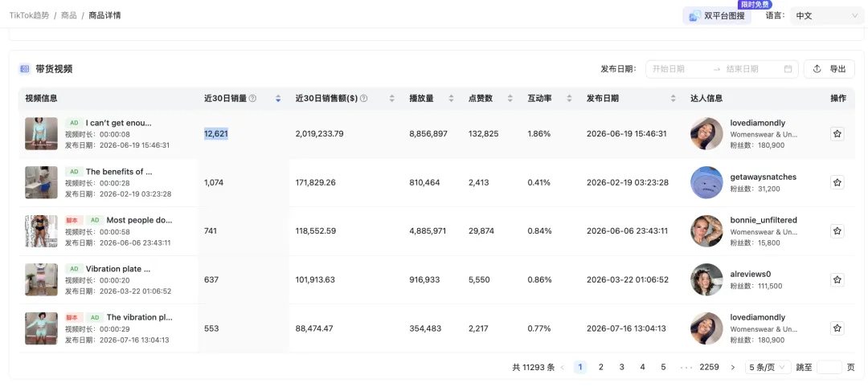The width and height of the screenshot is (868, 387).
Task: Click sales amount 2,019,233.79
Action: [319, 134]
